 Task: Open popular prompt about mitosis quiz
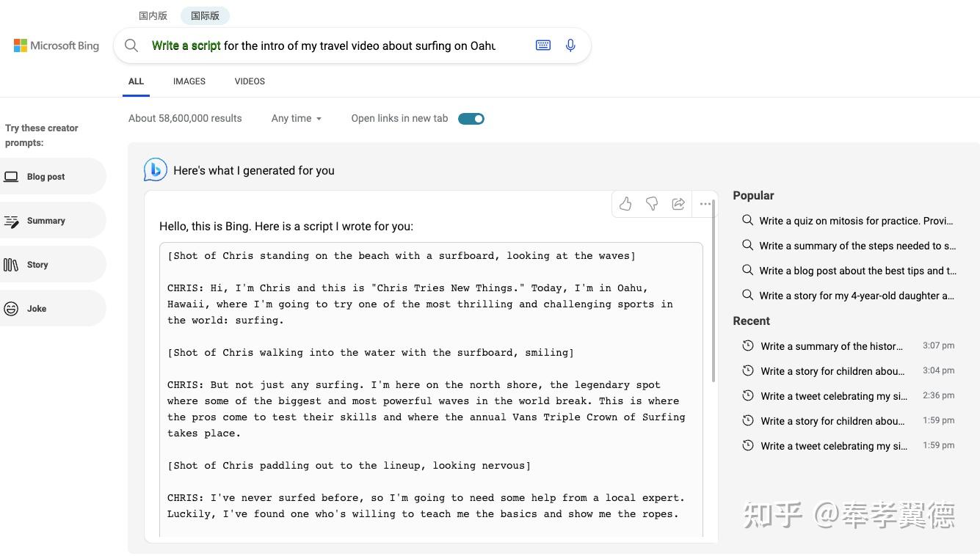(x=849, y=221)
